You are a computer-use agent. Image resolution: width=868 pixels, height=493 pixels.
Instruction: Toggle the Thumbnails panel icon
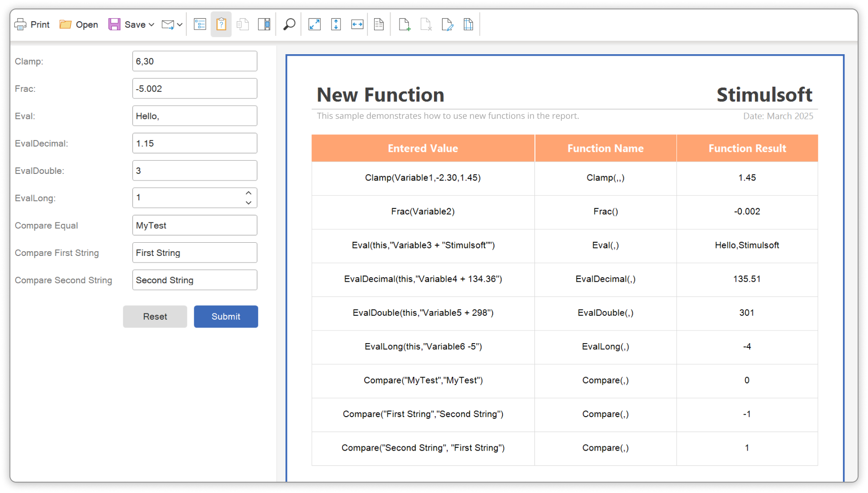pos(264,25)
